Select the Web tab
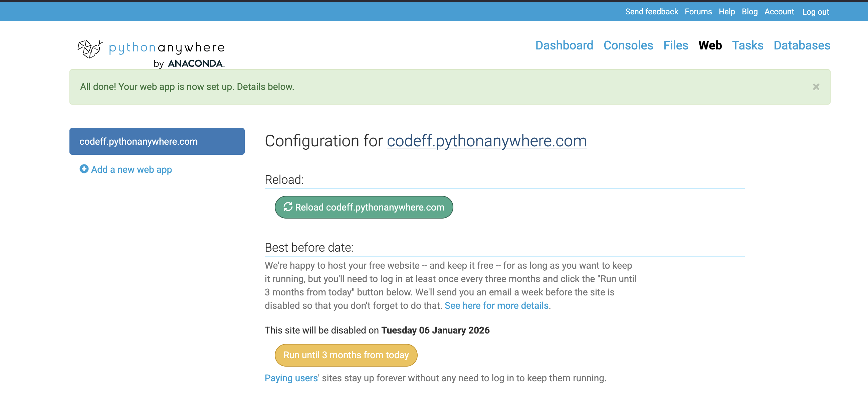This screenshot has width=868, height=395. click(x=710, y=45)
